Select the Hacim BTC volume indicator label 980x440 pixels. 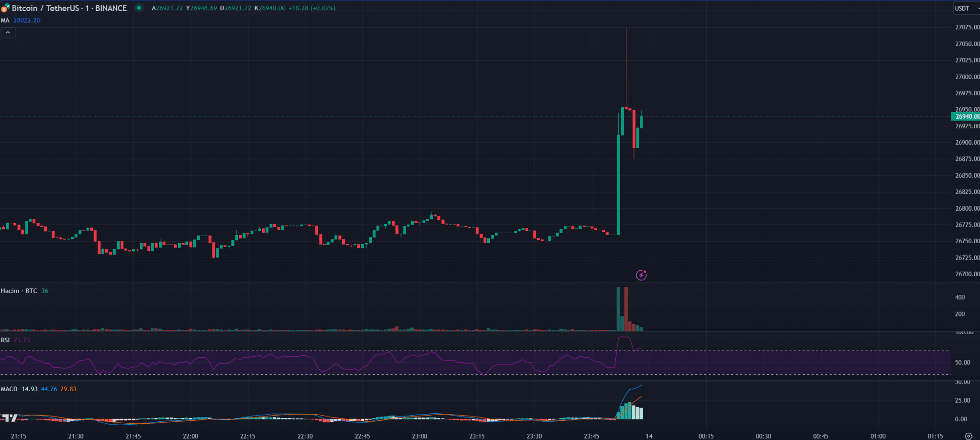tap(19, 291)
